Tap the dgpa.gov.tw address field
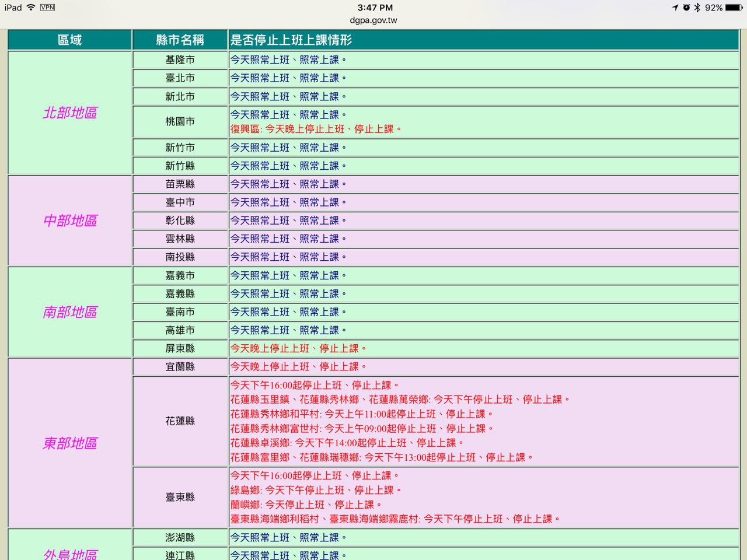 pos(373,20)
